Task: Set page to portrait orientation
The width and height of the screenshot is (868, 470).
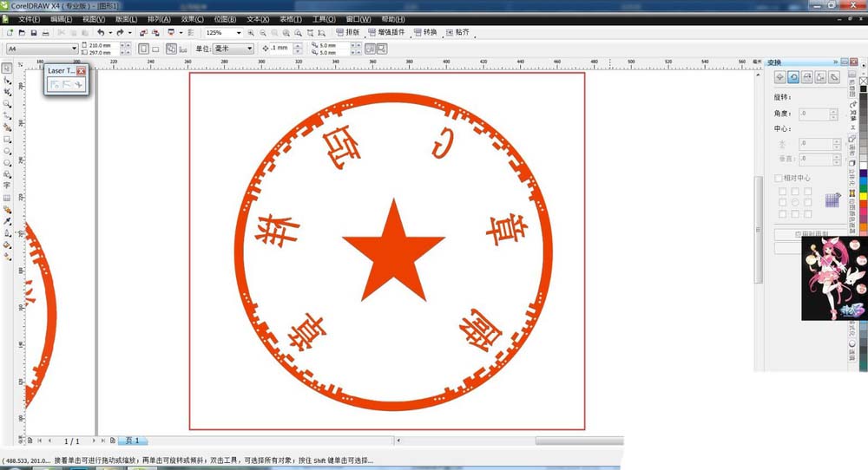Action: [144, 49]
